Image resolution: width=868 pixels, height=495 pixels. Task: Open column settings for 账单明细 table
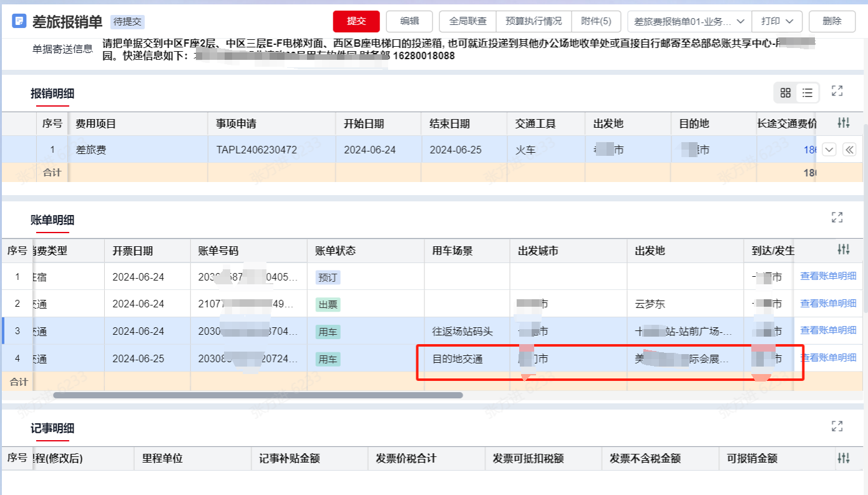843,250
